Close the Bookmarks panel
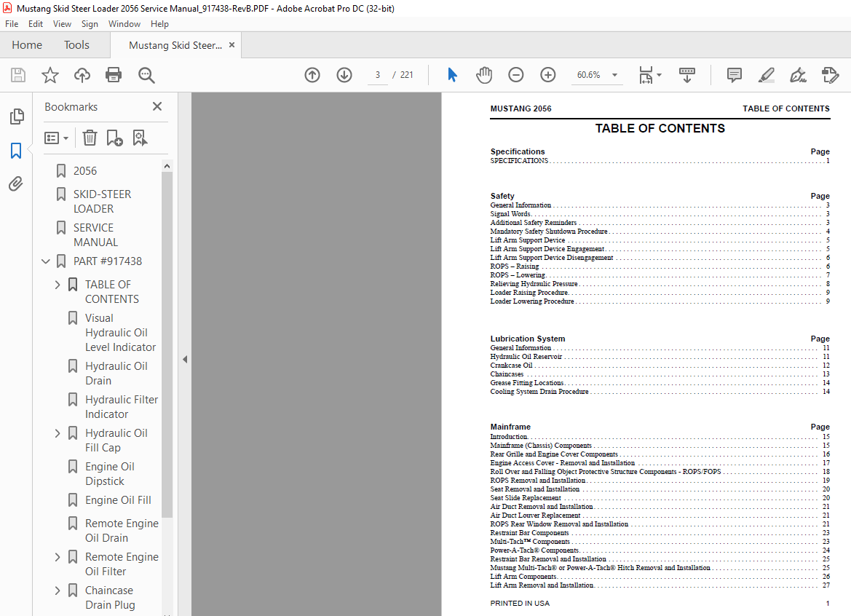Screen dimensions: 851x616 click(157, 106)
